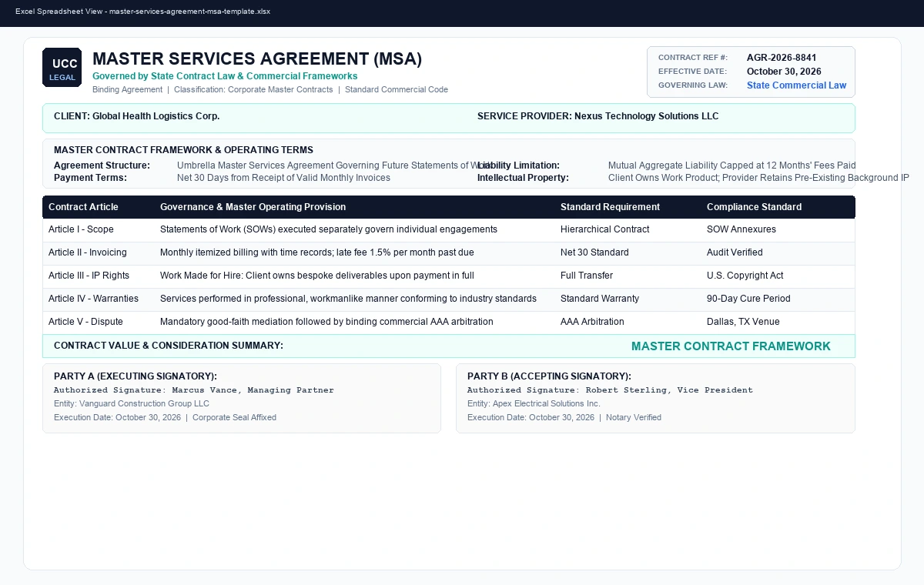Click Entity: Vanguard Construction Group LLC
This screenshot has height=585, width=924.
click(x=132, y=403)
